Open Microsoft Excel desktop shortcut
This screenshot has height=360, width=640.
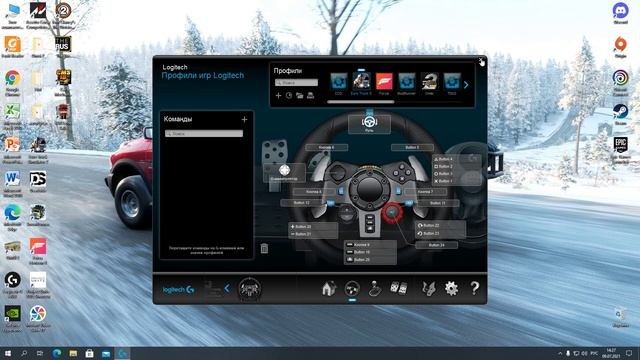13,116
